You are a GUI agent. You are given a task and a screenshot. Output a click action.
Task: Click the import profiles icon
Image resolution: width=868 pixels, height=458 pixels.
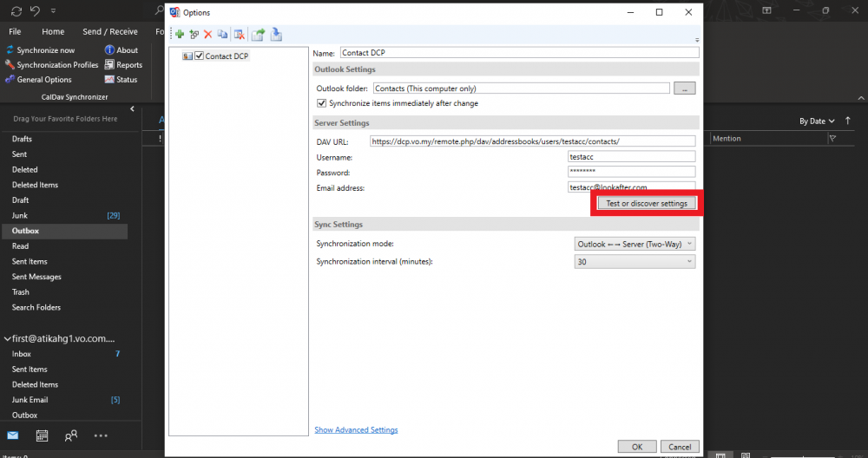276,35
